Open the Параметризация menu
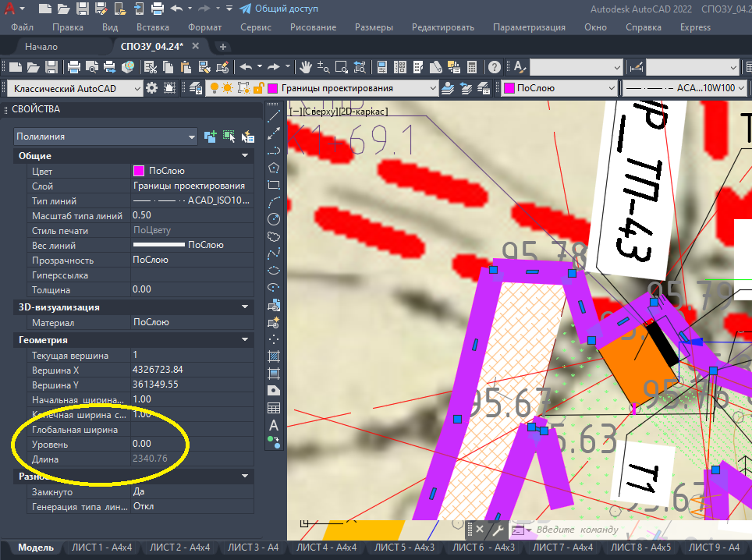The image size is (752, 560). (x=529, y=27)
